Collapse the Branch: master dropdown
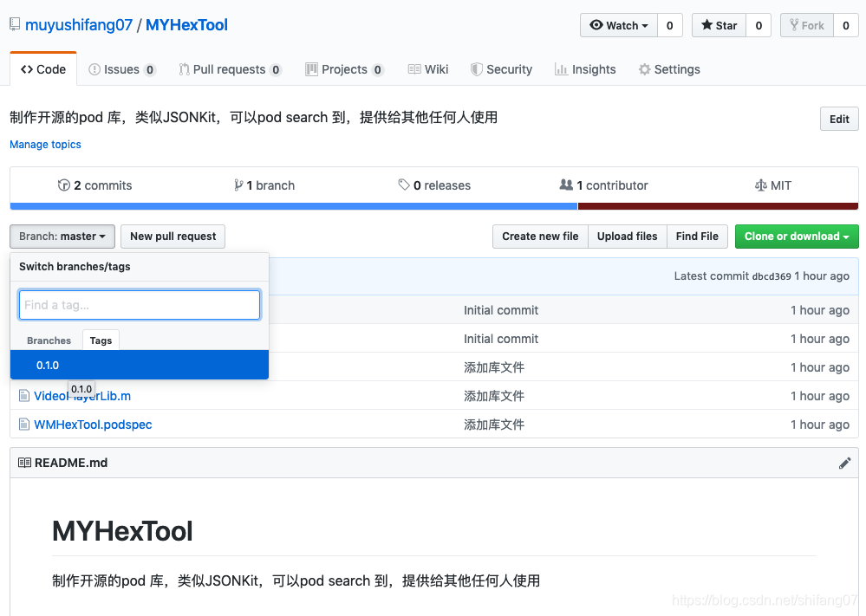 coord(62,237)
